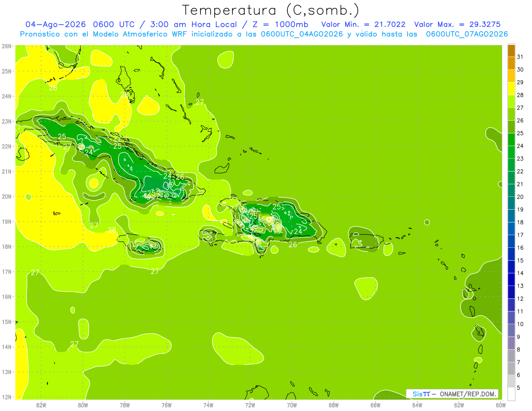Click the yellow legend swatch between 28 and 29

point(511,89)
